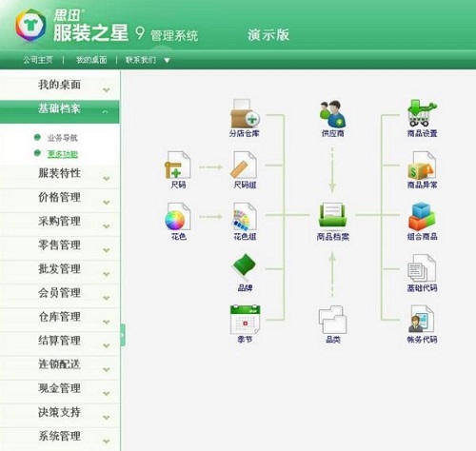This screenshot has width=476, height=451.
Task: Open the 品类 folders icon
Action: (x=332, y=319)
